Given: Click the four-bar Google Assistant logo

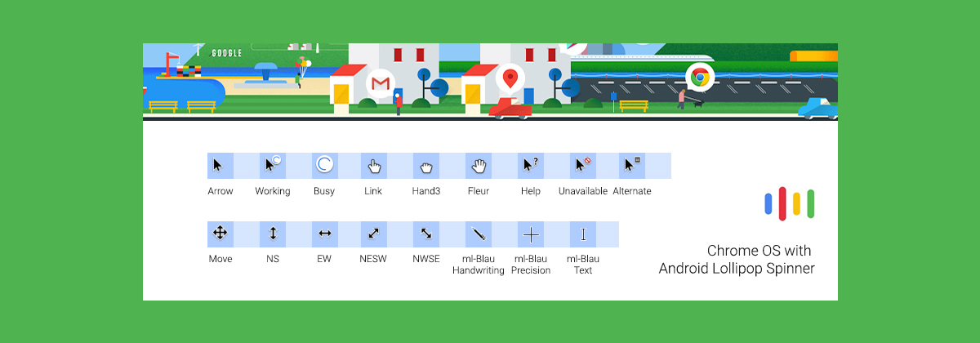Looking at the screenshot, I should click(790, 203).
